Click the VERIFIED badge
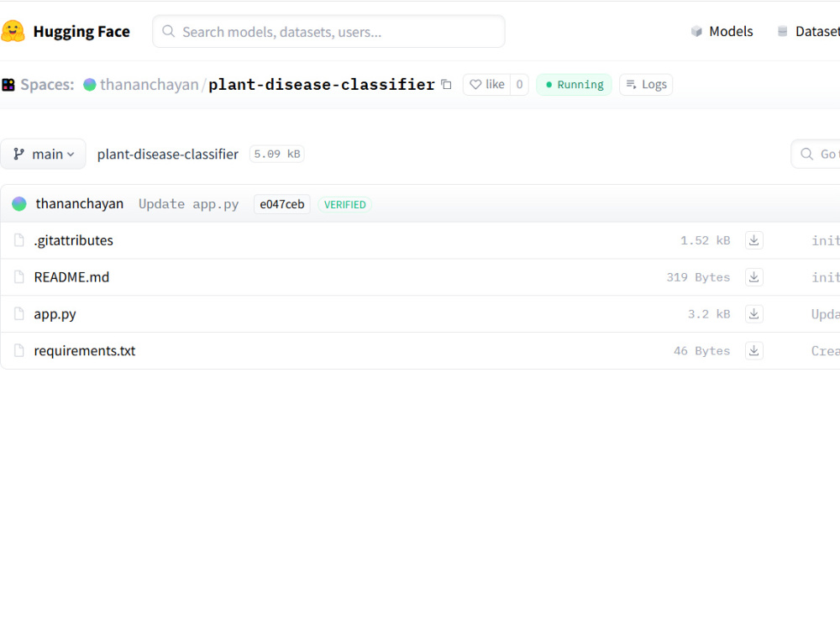Viewport: 840px width, 630px height. tap(345, 205)
